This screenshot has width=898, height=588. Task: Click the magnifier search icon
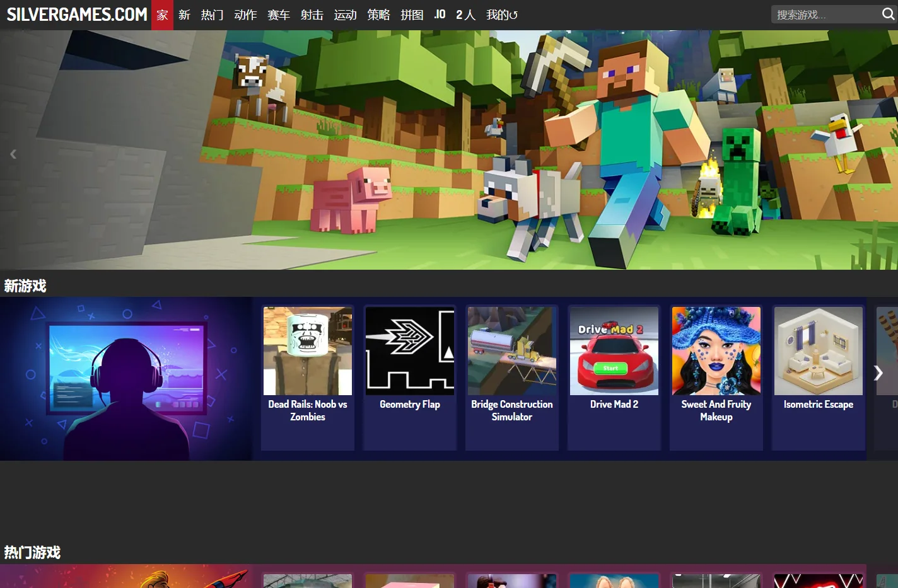pos(888,14)
